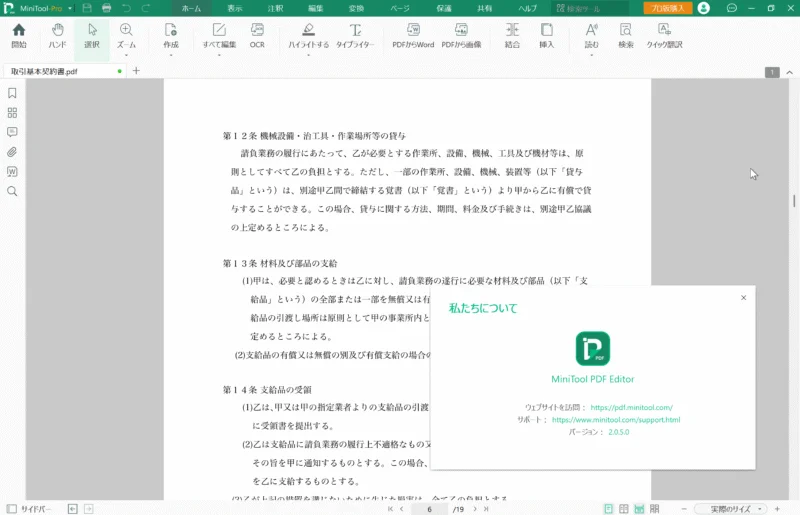Open the 変換 ribbon tab
Screen dimensions: 800x515
pyautogui.click(x=356, y=8)
